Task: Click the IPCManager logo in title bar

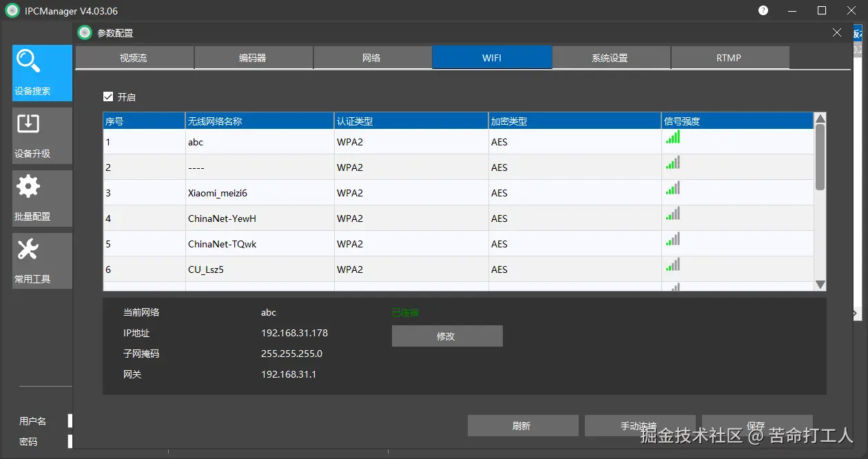Action: [12, 10]
